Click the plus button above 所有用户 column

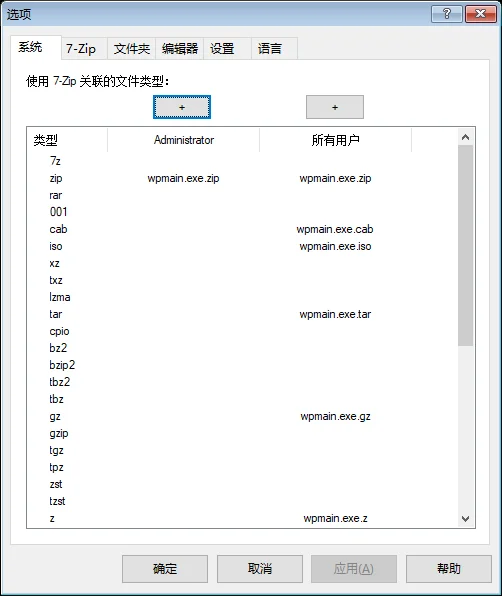[335, 107]
